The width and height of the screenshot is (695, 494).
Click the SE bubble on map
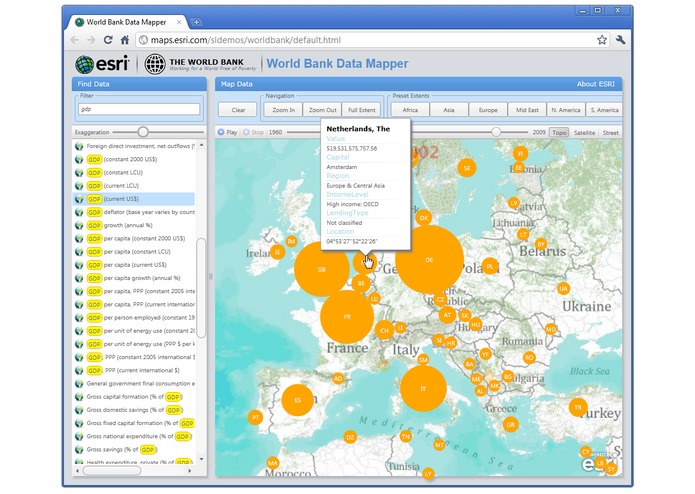click(467, 168)
